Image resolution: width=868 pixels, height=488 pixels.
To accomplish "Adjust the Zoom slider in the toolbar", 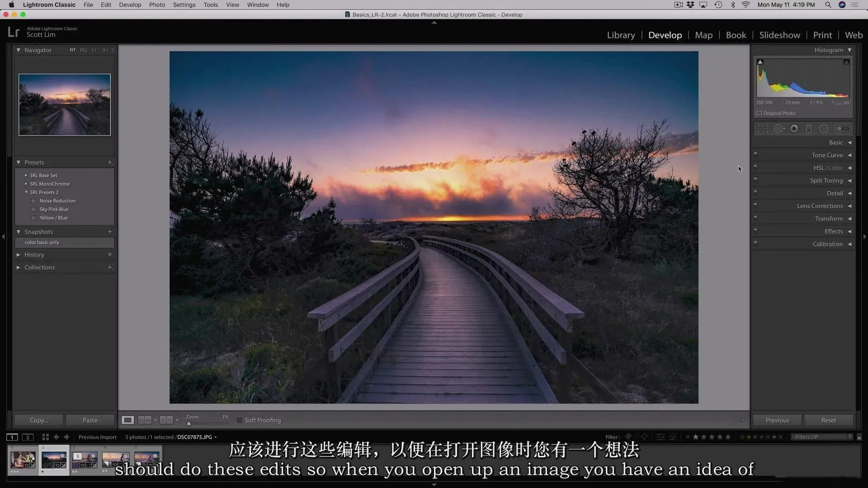I will pyautogui.click(x=189, y=424).
